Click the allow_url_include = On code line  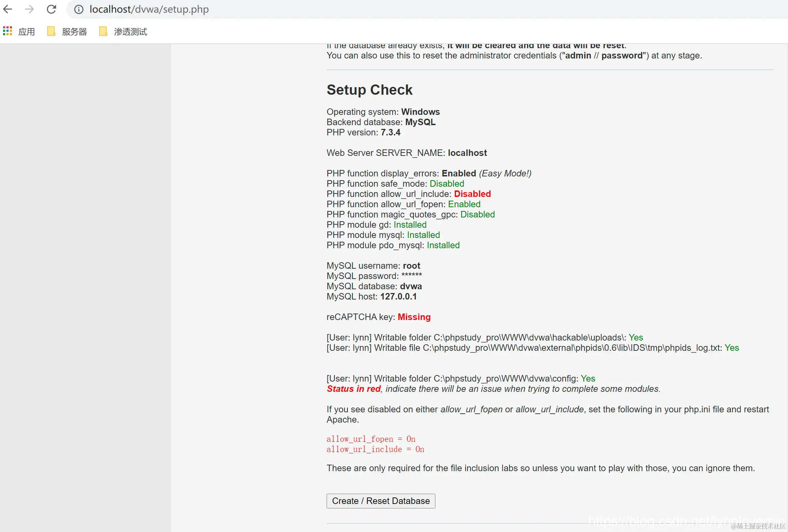(x=375, y=449)
